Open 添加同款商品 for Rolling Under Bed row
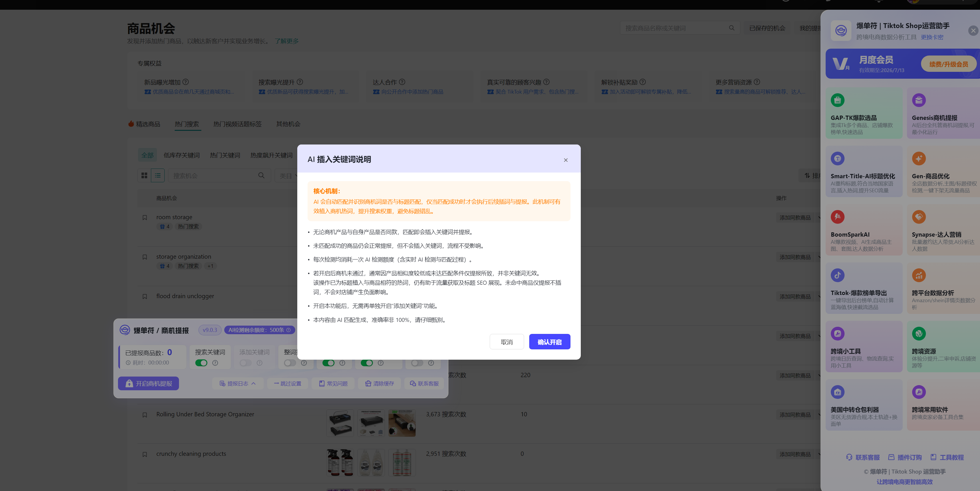 pos(795,415)
